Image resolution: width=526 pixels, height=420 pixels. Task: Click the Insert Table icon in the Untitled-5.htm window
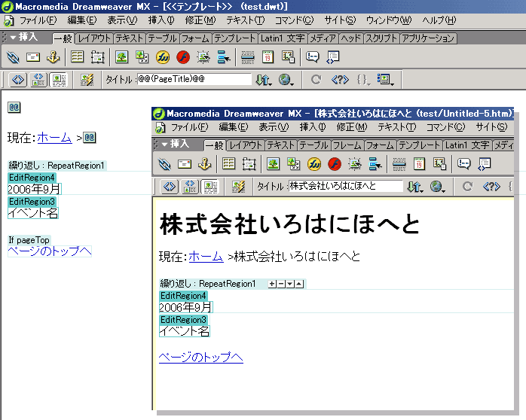pyautogui.click(x=228, y=163)
